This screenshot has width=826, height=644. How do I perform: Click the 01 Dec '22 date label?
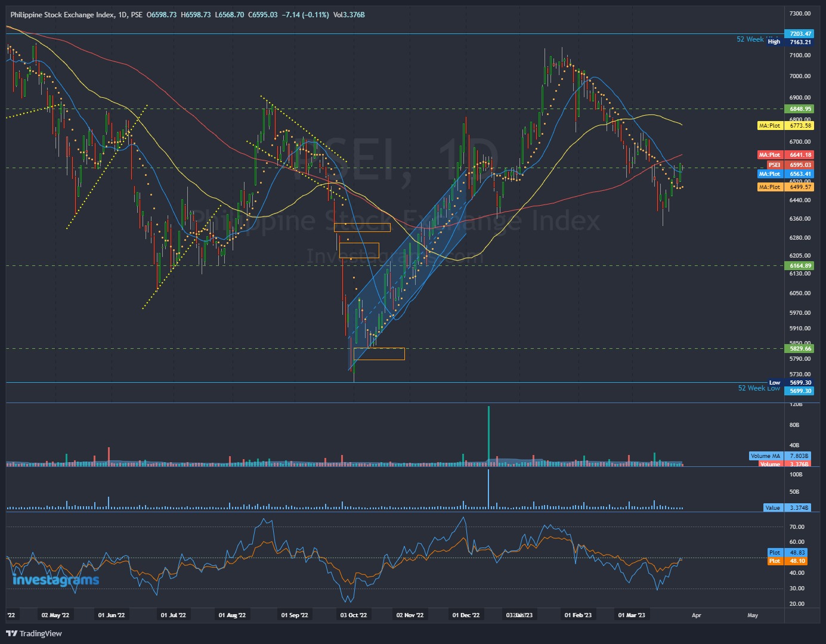(466, 615)
